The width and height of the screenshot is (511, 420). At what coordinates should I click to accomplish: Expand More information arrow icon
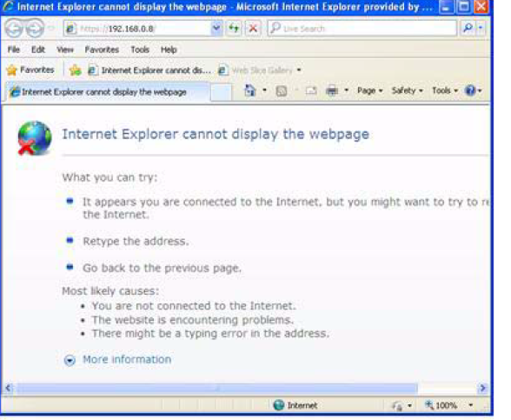70,360
